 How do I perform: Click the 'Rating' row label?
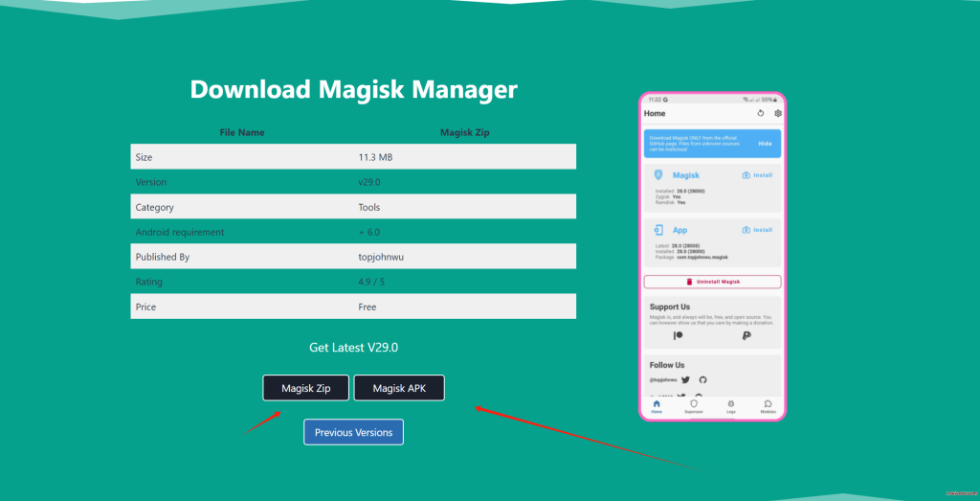147,282
